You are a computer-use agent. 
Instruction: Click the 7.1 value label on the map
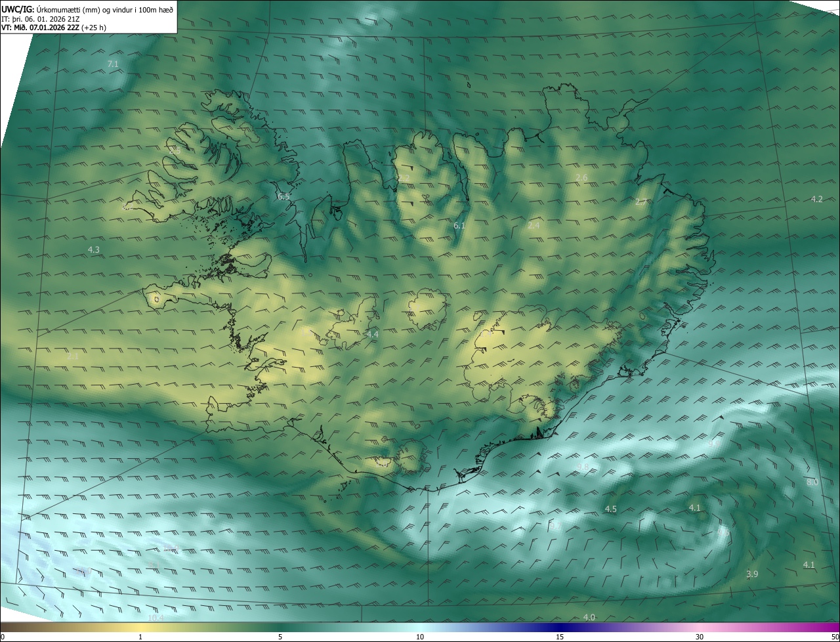click(112, 64)
